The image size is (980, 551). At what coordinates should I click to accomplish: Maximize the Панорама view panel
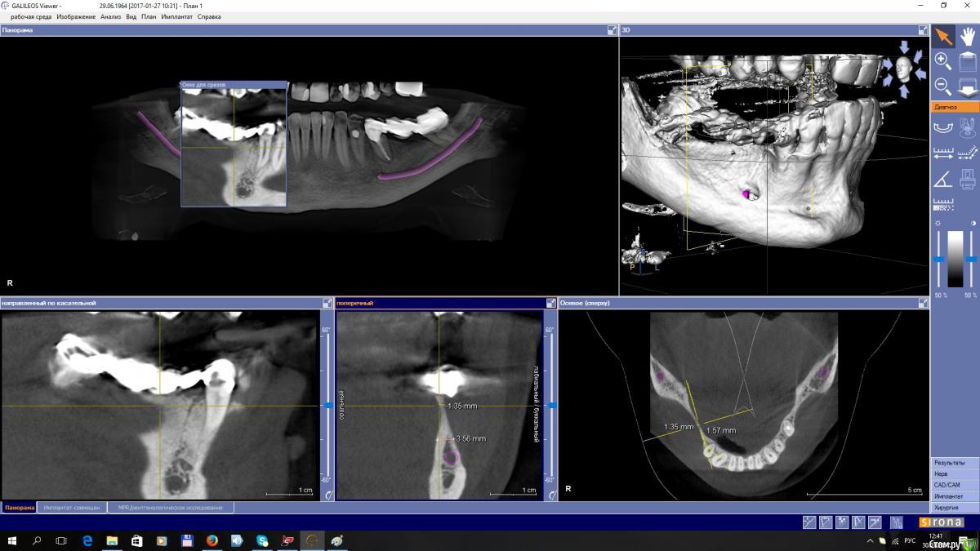click(612, 30)
